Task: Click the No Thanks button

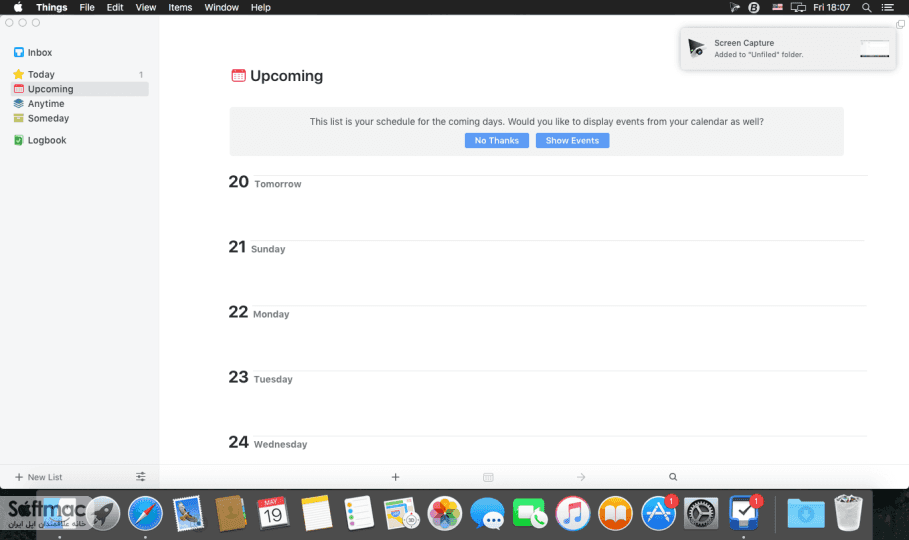Action: [497, 140]
